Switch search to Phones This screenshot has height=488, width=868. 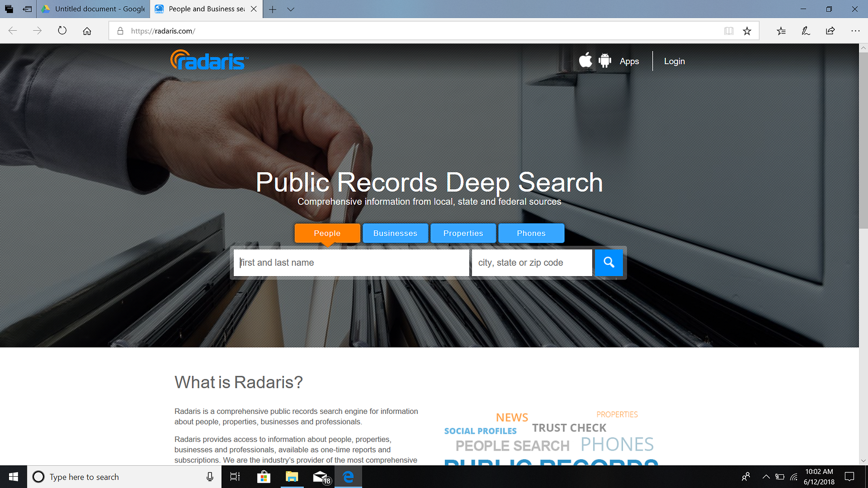click(x=531, y=233)
